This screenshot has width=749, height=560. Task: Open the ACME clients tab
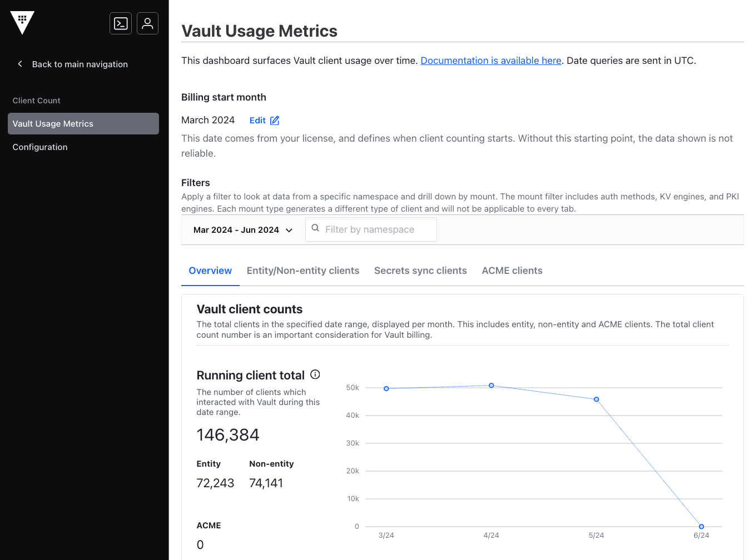(512, 271)
